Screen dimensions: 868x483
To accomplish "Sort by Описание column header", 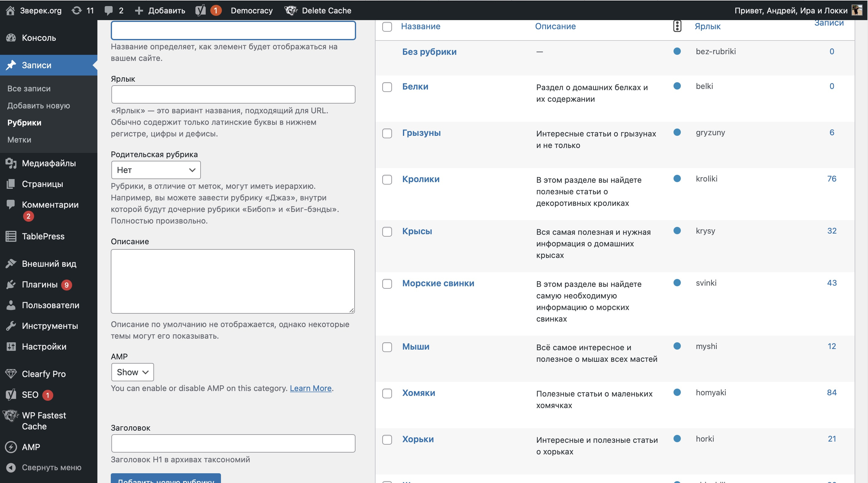I will tap(555, 26).
